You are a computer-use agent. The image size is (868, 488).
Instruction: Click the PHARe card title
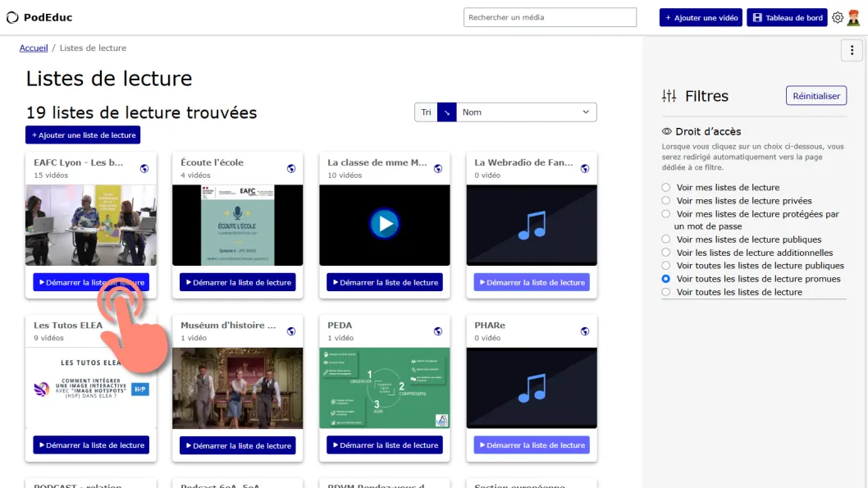(489, 326)
